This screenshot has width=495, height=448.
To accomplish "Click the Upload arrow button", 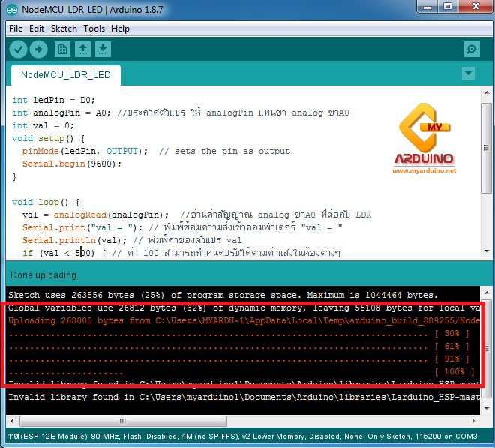I will pos(38,50).
